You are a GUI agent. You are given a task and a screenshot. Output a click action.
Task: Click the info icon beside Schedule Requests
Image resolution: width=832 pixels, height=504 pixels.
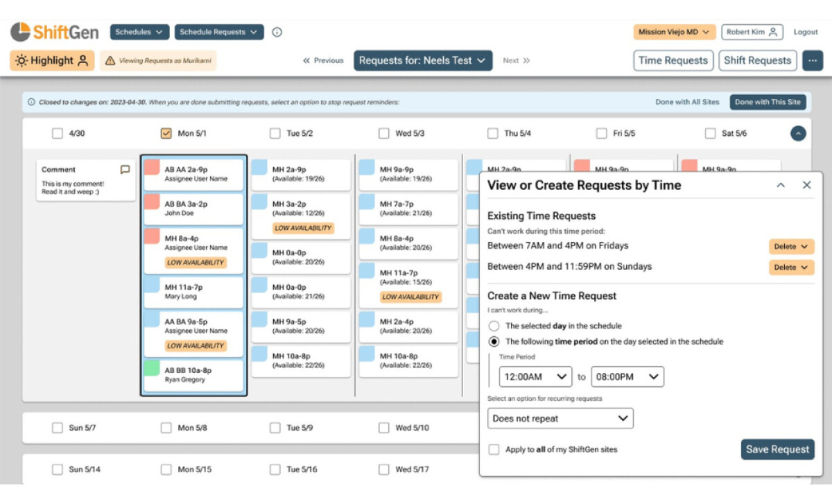pyautogui.click(x=277, y=32)
